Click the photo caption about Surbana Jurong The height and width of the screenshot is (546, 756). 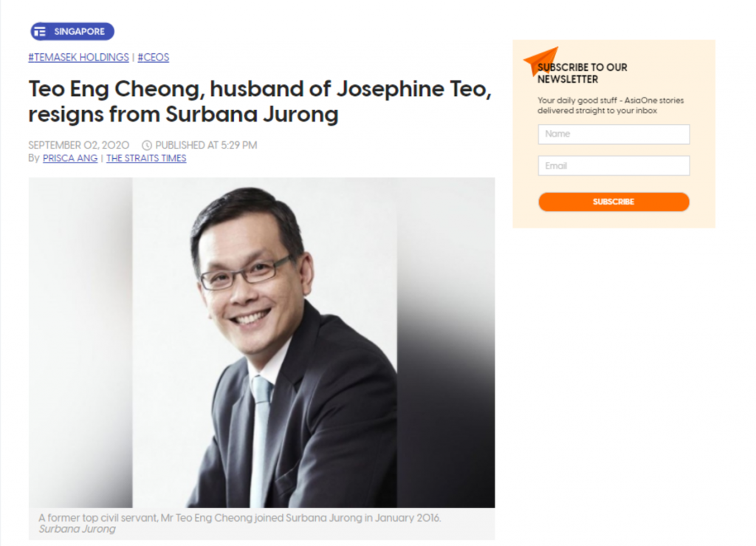pos(240,518)
